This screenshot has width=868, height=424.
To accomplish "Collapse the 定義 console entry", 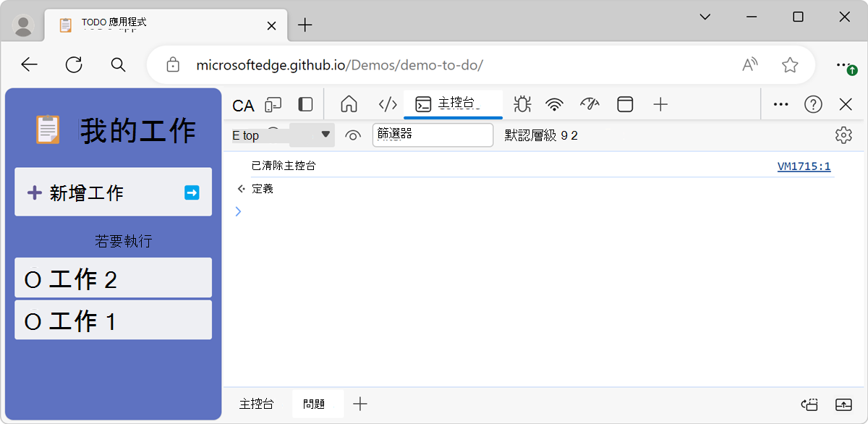I will tap(241, 188).
